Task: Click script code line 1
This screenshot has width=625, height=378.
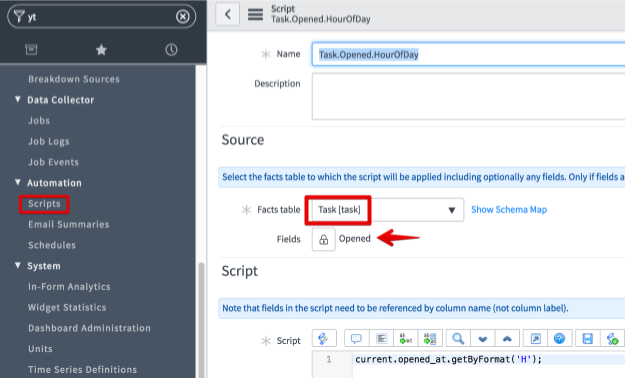Action: pos(448,359)
